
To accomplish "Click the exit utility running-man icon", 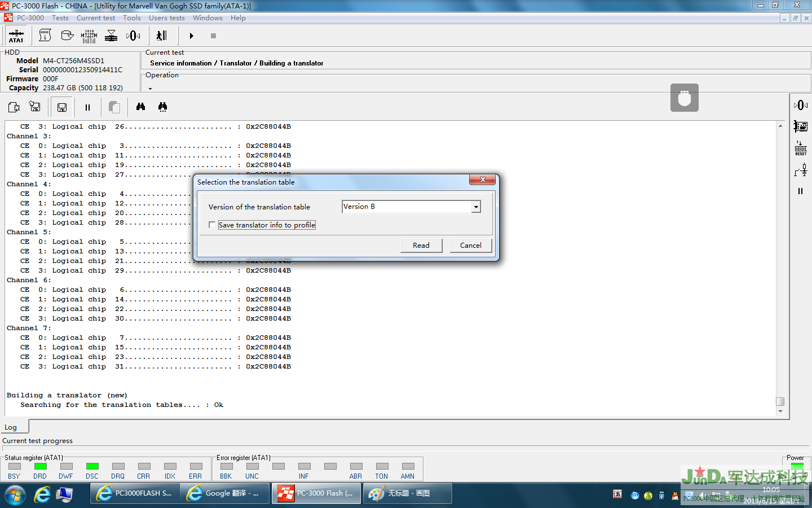I will click(162, 36).
